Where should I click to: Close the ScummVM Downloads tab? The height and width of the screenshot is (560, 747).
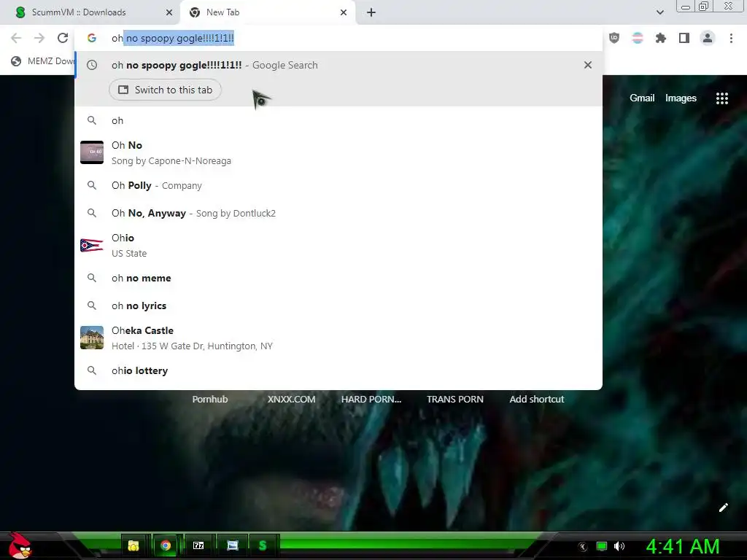pos(169,13)
